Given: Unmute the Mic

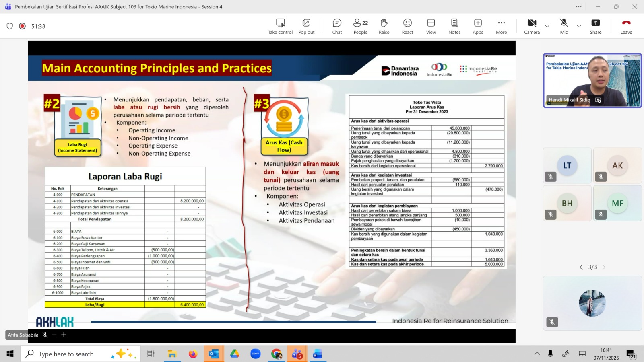Looking at the screenshot, I should click(x=563, y=26).
